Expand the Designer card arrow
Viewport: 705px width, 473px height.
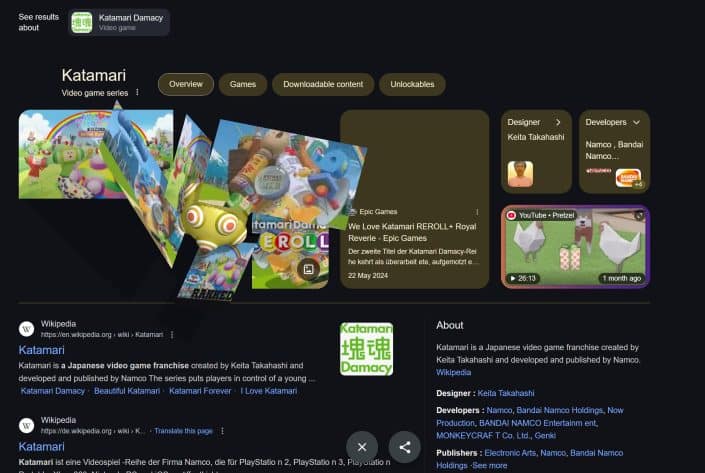558,122
